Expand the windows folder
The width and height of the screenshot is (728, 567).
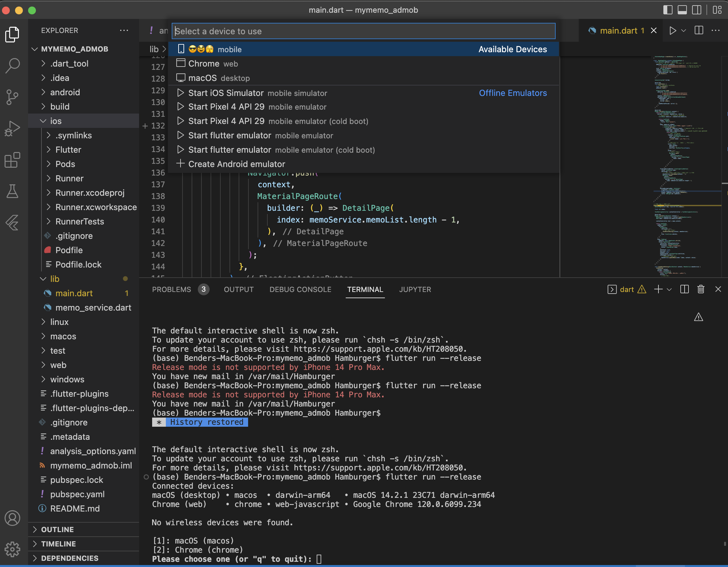point(83,379)
